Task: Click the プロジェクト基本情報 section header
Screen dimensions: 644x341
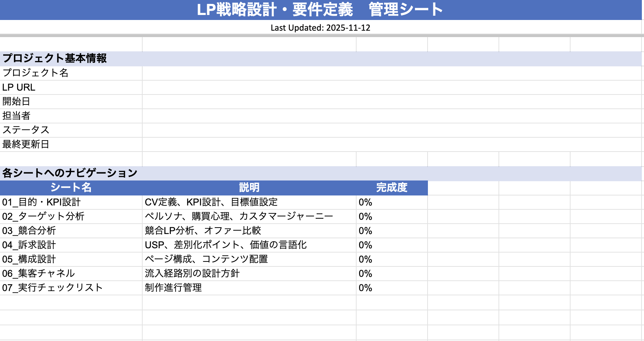Action: point(55,58)
